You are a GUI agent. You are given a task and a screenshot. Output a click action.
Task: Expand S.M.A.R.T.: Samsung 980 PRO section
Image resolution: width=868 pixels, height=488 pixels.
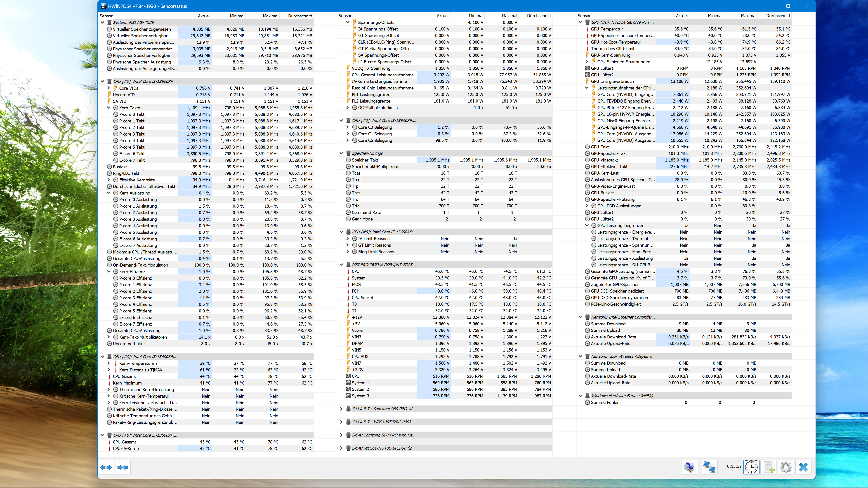point(341,409)
